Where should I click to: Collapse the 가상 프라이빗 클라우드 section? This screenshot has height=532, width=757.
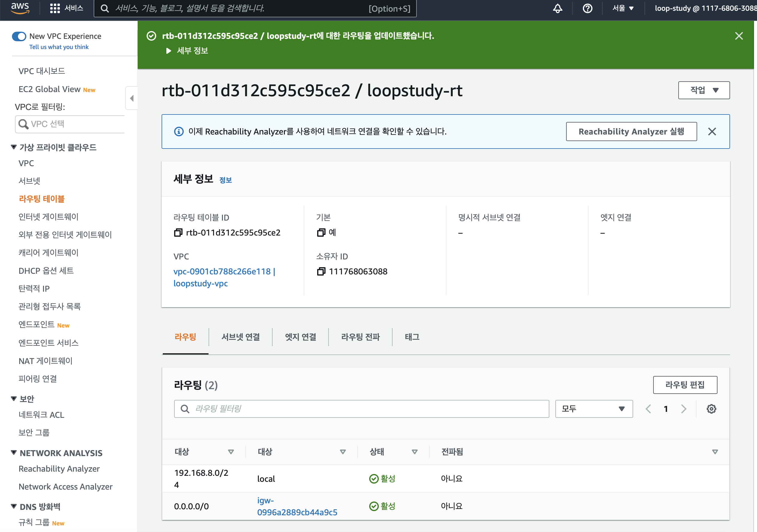click(14, 147)
